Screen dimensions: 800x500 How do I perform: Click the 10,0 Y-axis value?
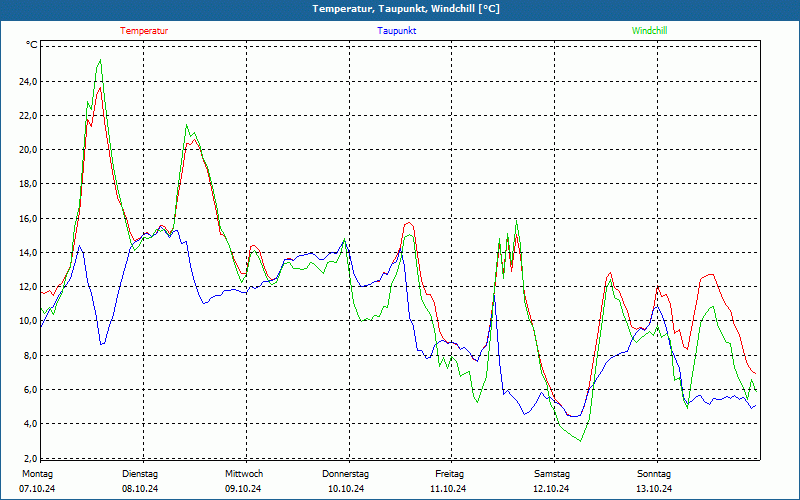(x=27, y=321)
